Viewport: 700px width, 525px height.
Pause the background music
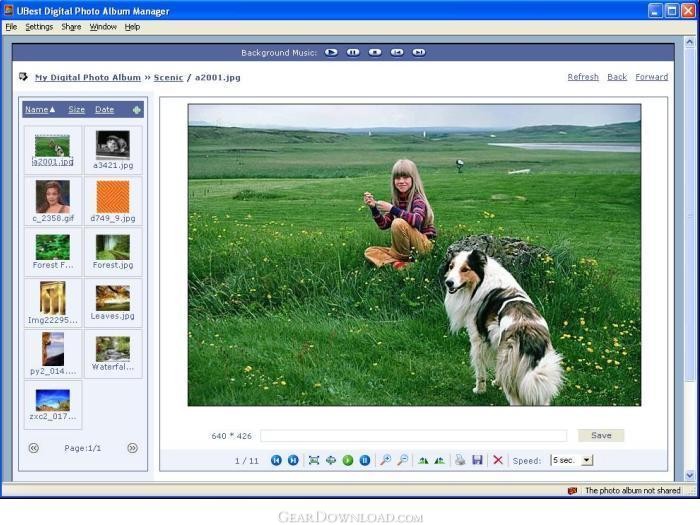(x=353, y=52)
